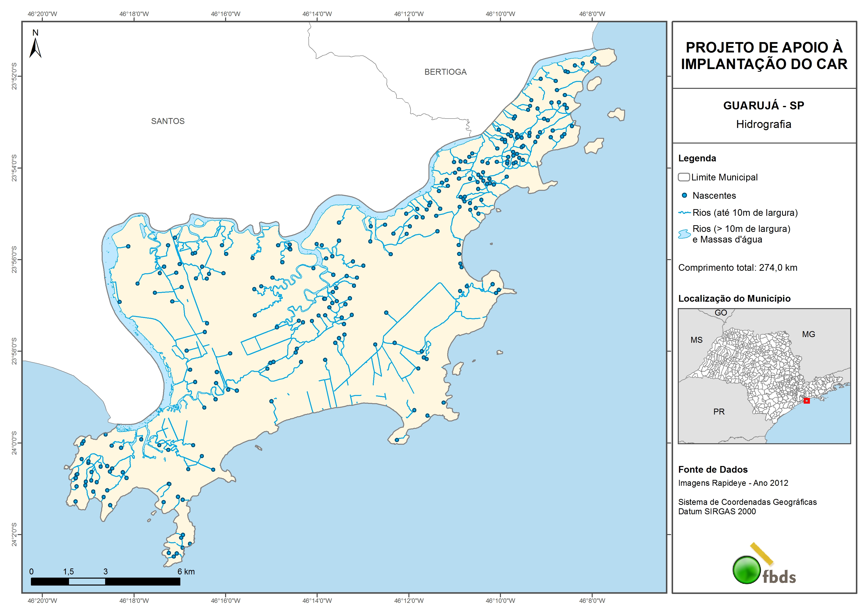Click the red location marker on inset map
Image resolution: width=868 pixels, height=614 pixels.
click(x=806, y=401)
